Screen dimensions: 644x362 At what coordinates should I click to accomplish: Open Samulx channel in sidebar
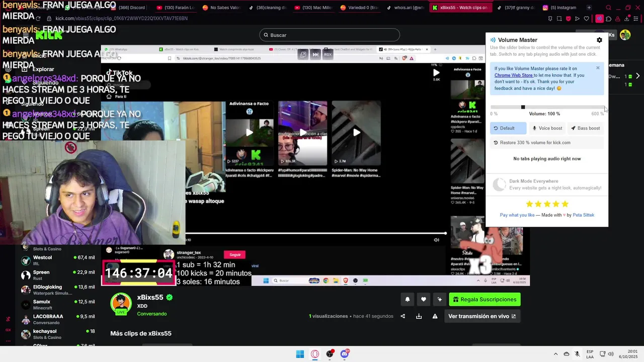point(58,305)
